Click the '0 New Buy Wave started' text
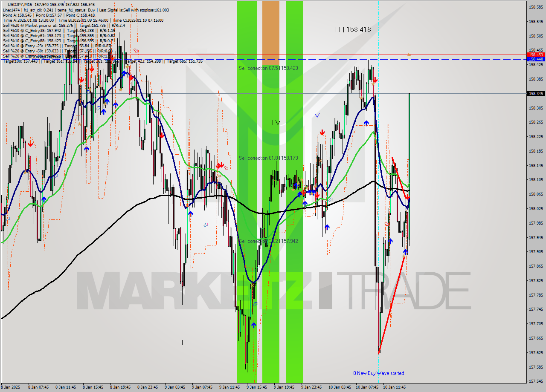Screen dimensions: 546x392 click(x=378, y=373)
